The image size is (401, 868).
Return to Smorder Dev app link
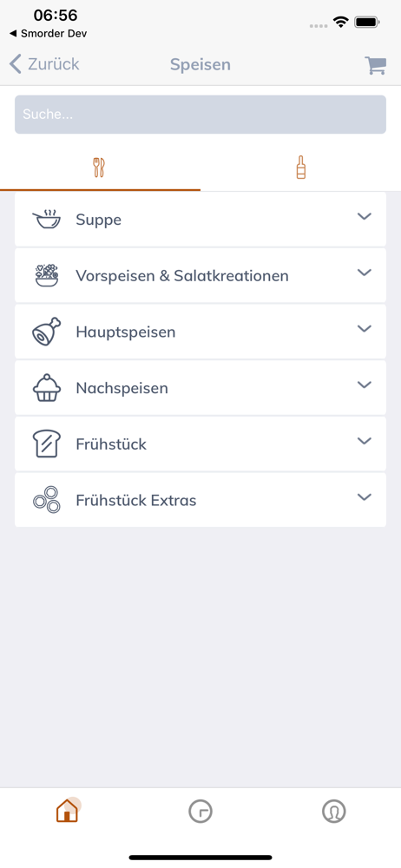(49, 34)
